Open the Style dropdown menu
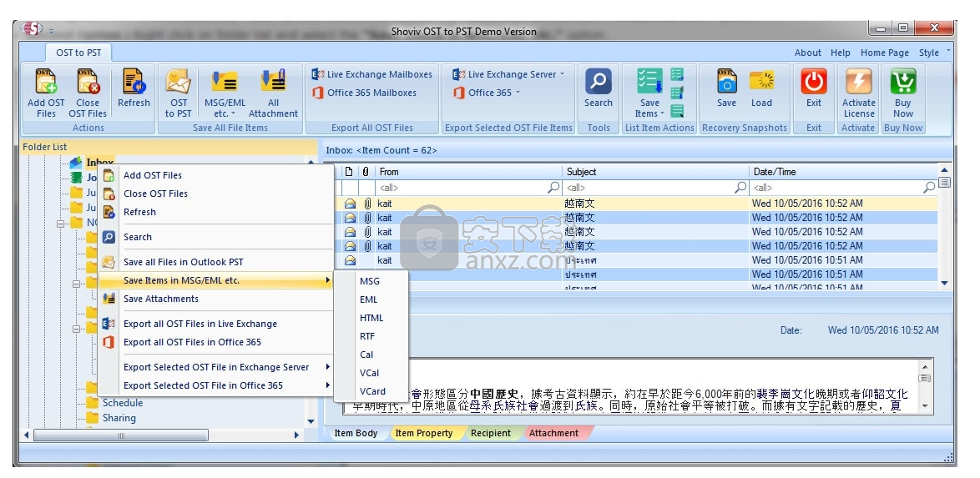The image size is (980, 478). (934, 53)
